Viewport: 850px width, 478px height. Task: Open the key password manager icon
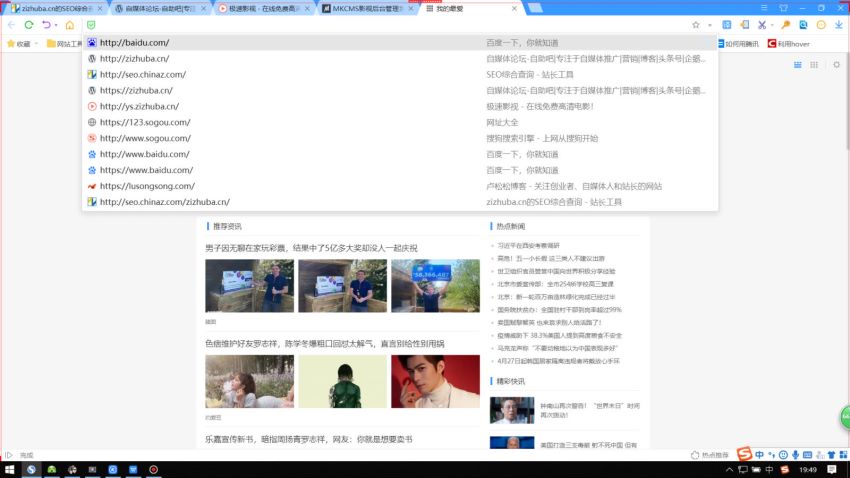click(785, 25)
